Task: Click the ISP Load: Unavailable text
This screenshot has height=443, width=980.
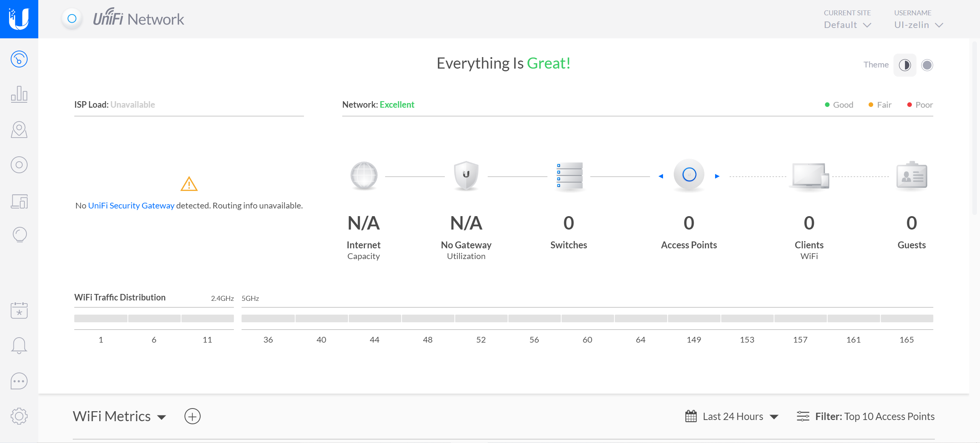Action: [114, 105]
